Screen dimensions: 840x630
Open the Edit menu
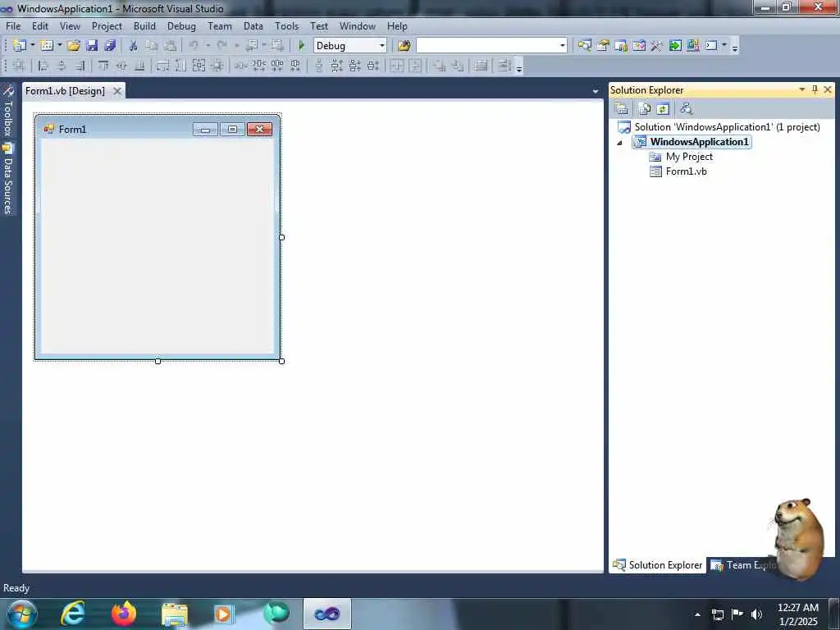[40, 26]
